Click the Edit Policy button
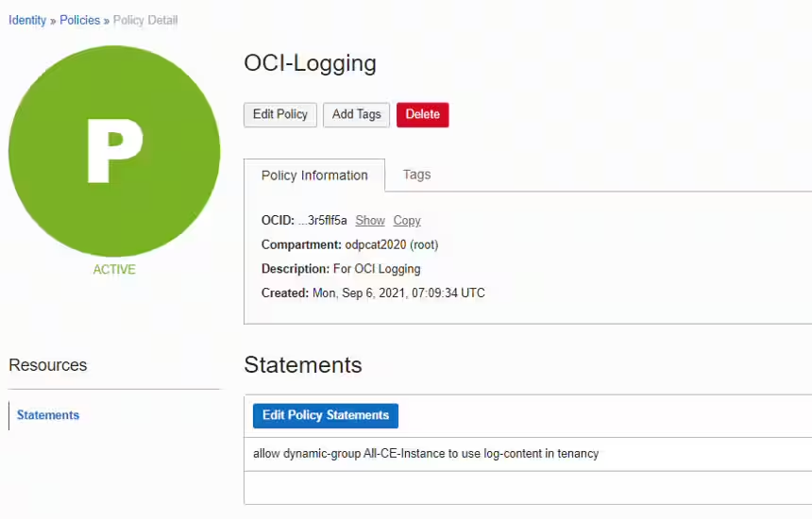812x519 pixels. [x=280, y=114]
